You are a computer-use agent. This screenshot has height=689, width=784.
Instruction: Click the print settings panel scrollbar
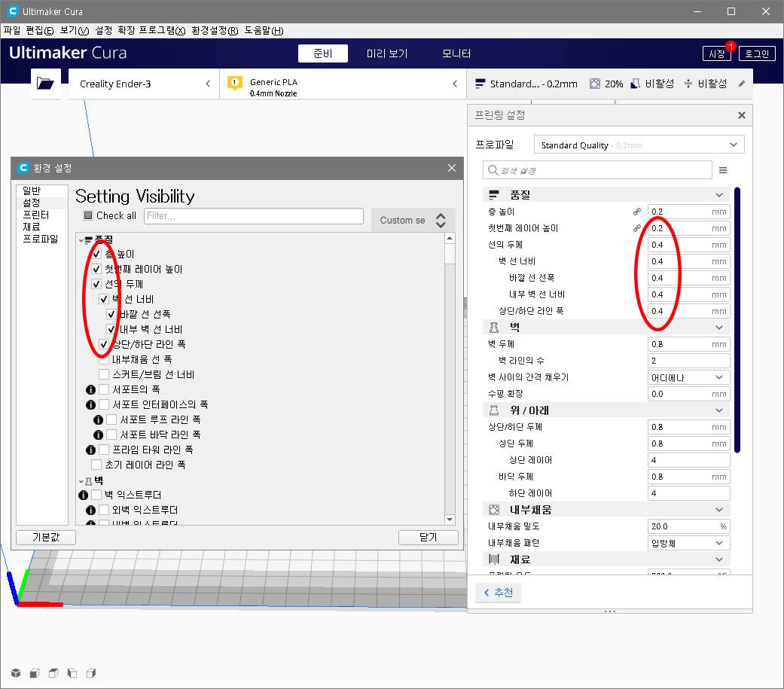[737, 320]
